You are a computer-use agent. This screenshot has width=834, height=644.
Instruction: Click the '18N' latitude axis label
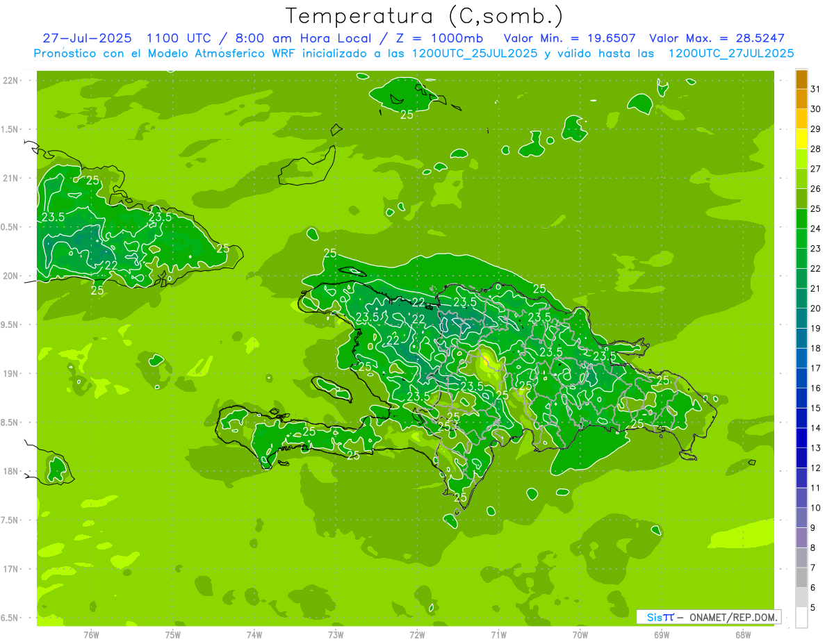pyautogui.click(x=12, y=471)
